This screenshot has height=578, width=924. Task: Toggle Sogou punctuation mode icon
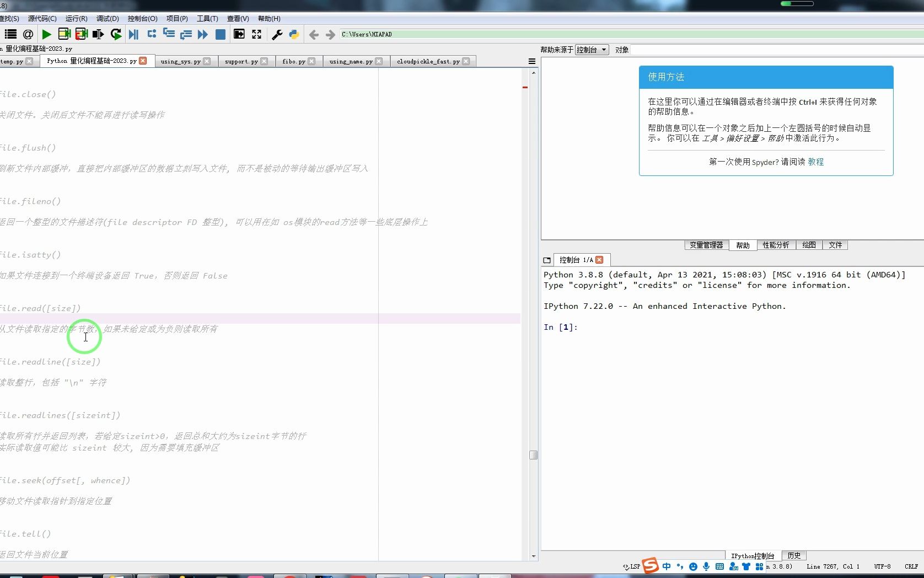[x=680, y=566]
